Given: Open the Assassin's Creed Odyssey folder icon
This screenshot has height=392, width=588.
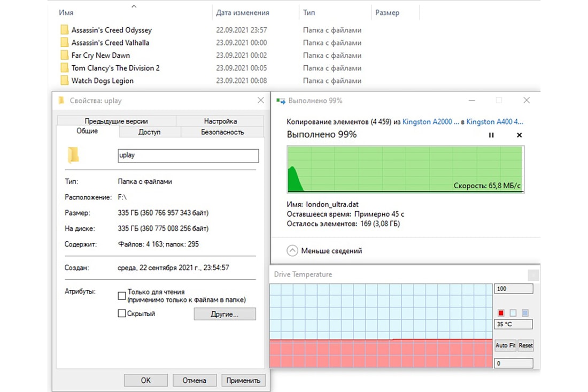Looking at the screenshot, I should point(65,30).
